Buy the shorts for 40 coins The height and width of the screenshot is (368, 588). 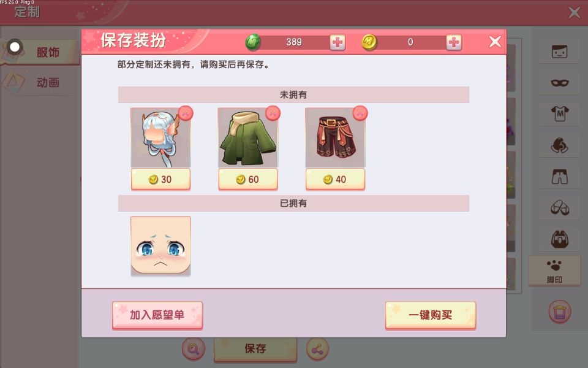click(x=335, y=180)
